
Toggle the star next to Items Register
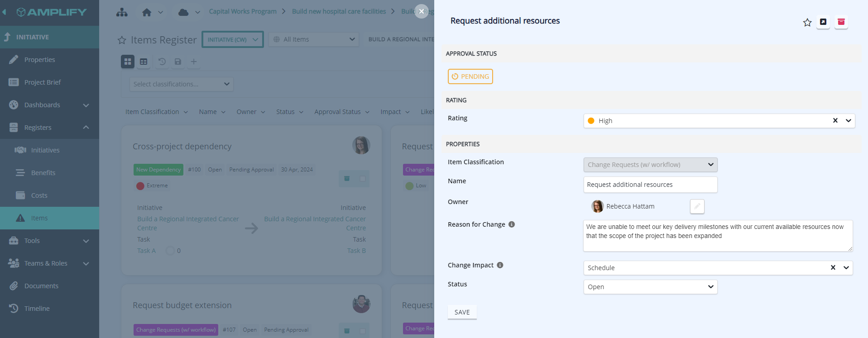[x=122, y=40]
